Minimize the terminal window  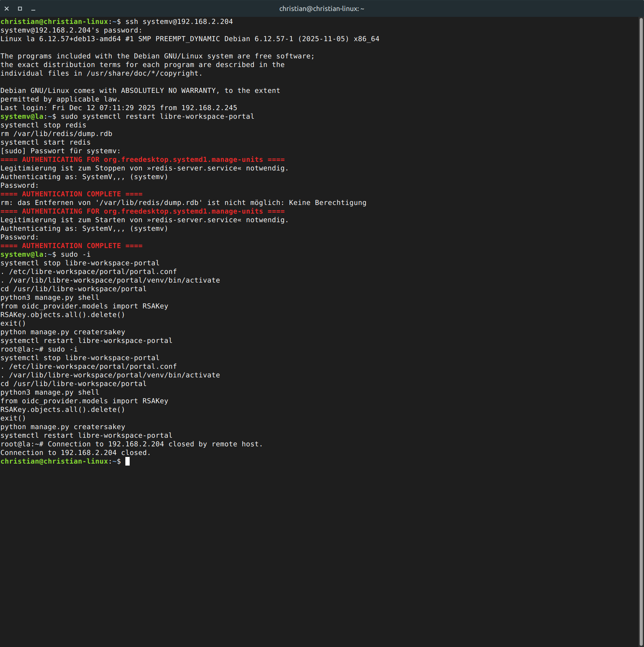[x=33, y=9]
